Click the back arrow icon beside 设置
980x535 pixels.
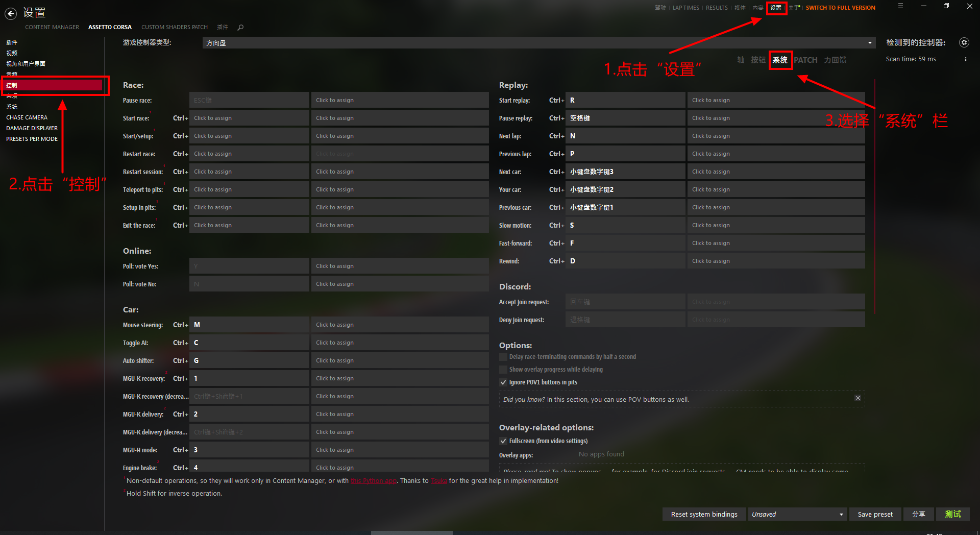[x=11, y=14]
